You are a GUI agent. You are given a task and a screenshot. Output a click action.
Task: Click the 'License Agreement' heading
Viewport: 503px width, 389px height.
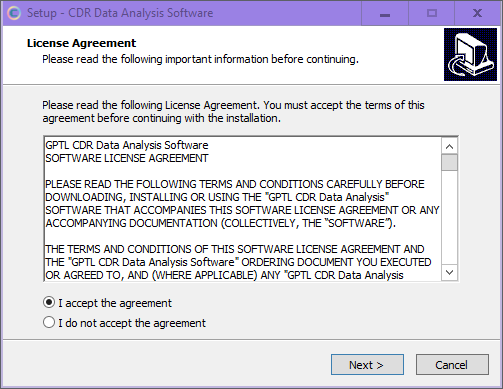tap(82, 43)
